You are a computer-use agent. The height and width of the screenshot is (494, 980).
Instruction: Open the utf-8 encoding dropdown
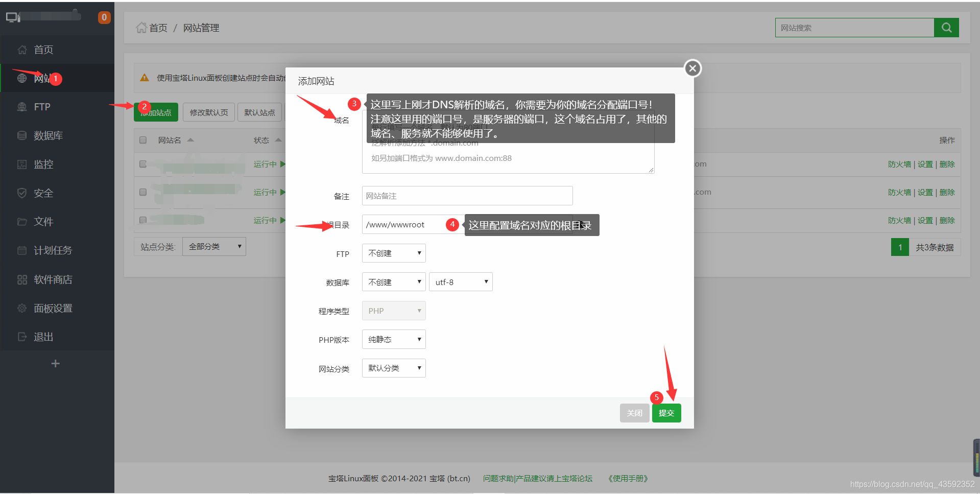pyautogui.click(x=461, y=282)
